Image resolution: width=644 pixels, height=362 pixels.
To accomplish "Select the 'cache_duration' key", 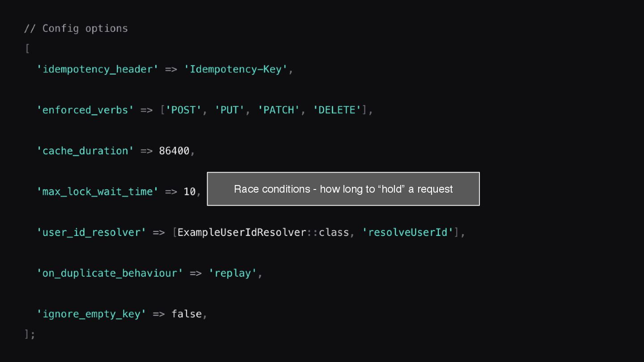I will (x=85, y=151).
